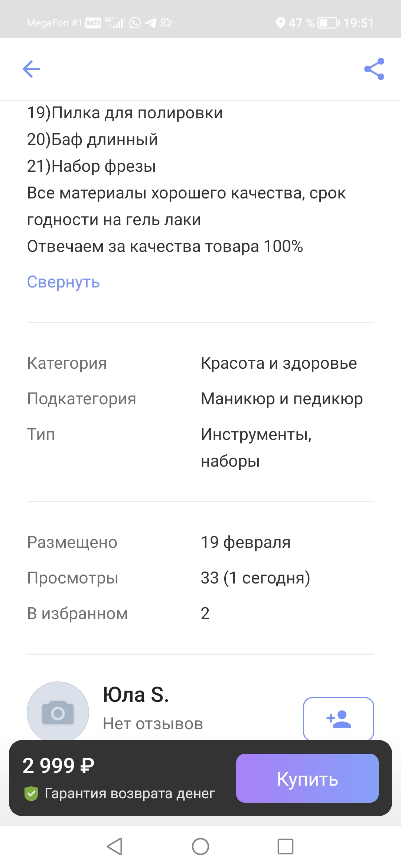The width and height of the screenshot is (401, 868).
Task: Tap battery indicator in status bar
Action: (329, 23)
